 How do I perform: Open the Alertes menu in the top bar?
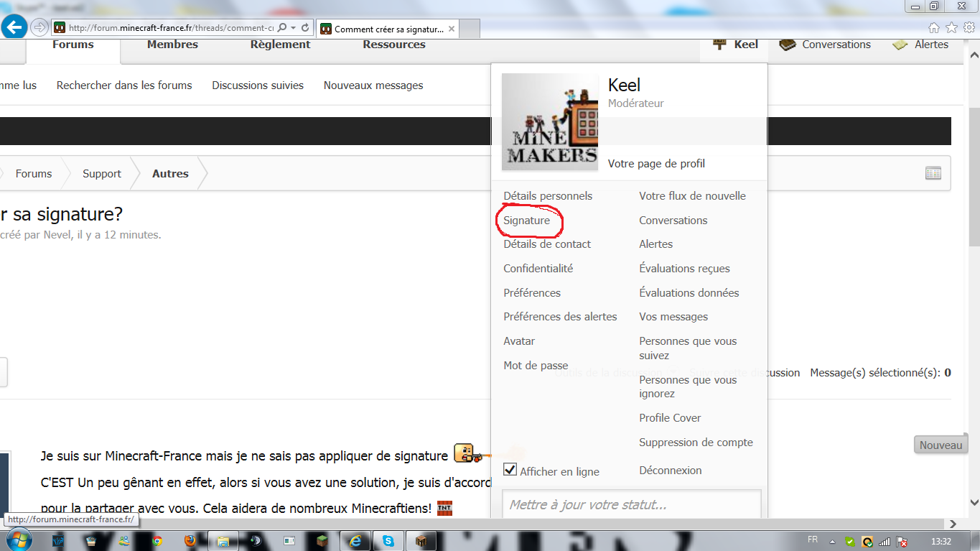tap(920, 45)
